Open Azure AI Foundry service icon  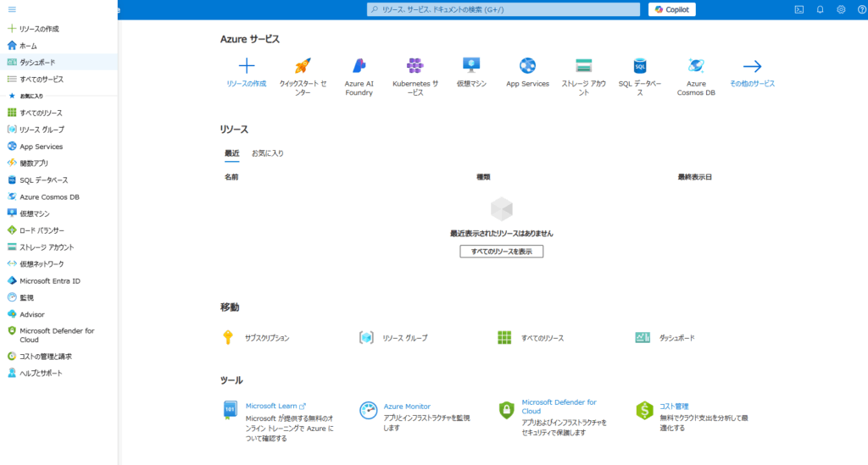359,66
